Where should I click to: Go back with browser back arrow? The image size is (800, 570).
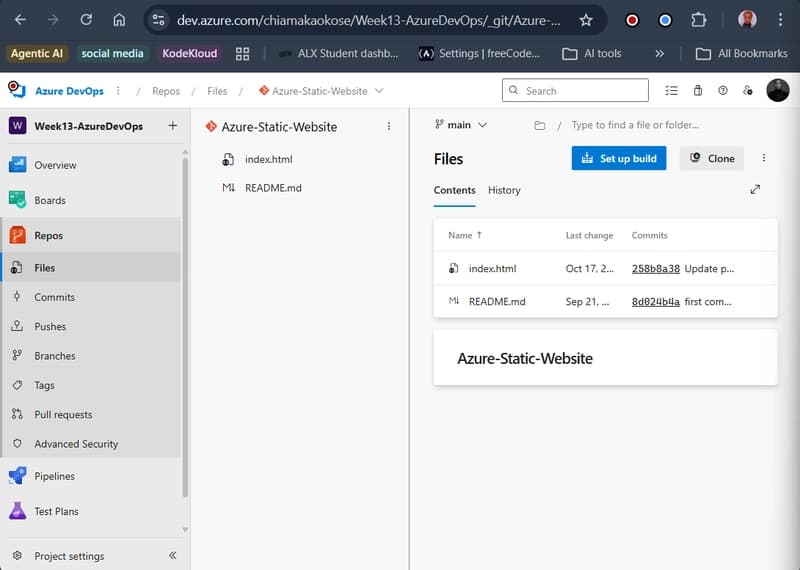(20, 20)
